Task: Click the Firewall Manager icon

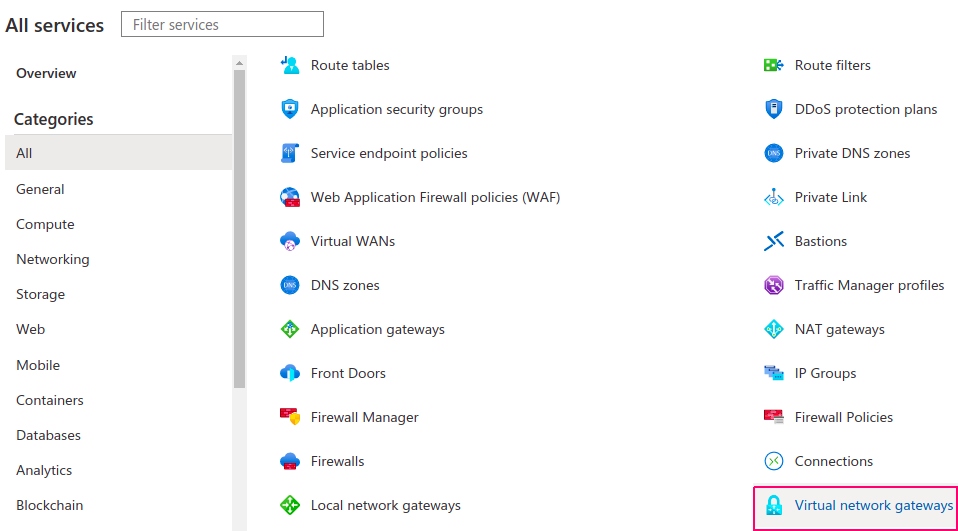Action: tap(290, 417)
